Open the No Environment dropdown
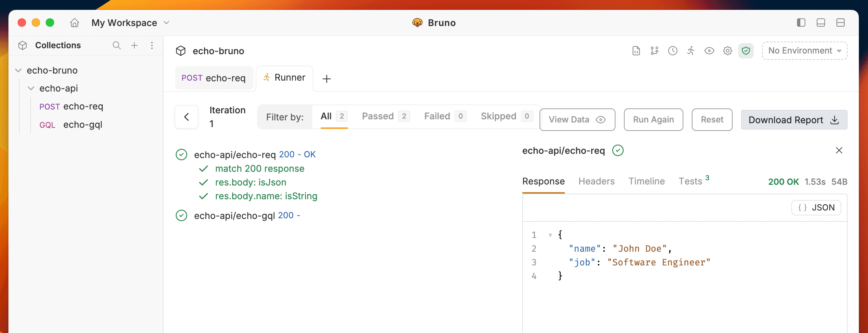The height and width of the screenshot is (333, 868). [804, 51]
